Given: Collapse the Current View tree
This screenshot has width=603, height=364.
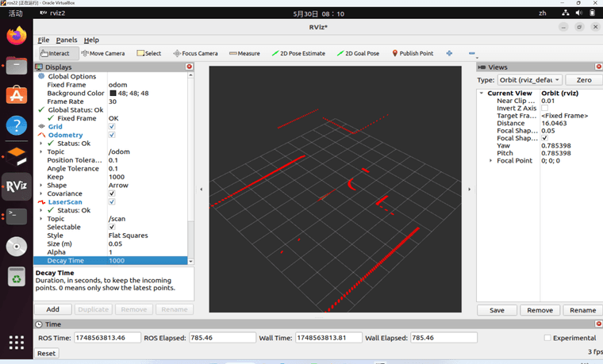Looking at the screenshot, I should pyautogui.click(x=482, y=93).
